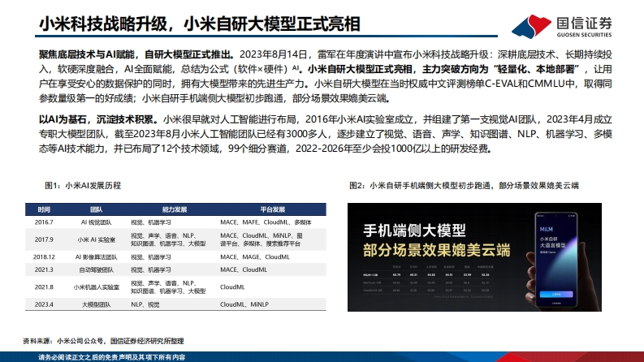Click the bold text 聚焦底层技术与AI赋能
This screenshot has width=644, height=362.
(x=87, y=54)
